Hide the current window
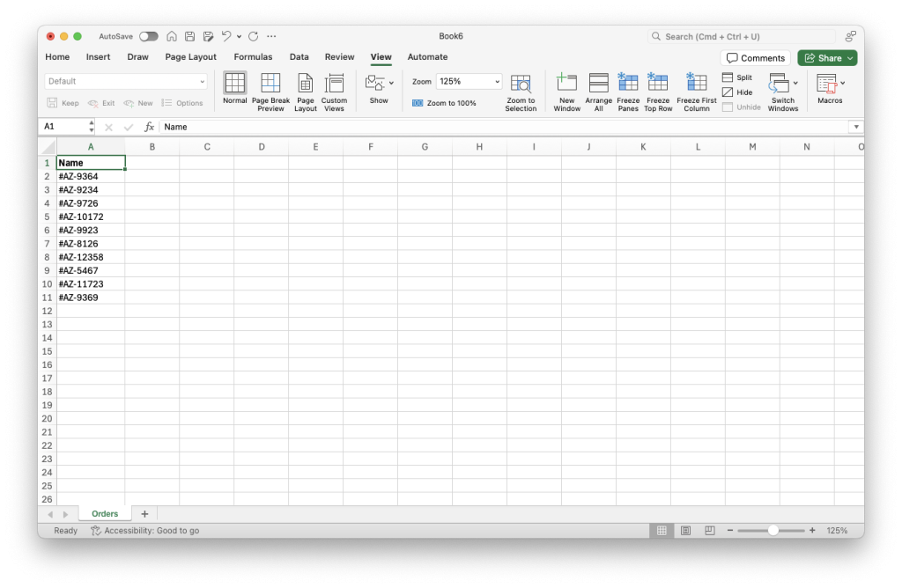902x588 pixels. pyautogui.click(x=736, y=92)
